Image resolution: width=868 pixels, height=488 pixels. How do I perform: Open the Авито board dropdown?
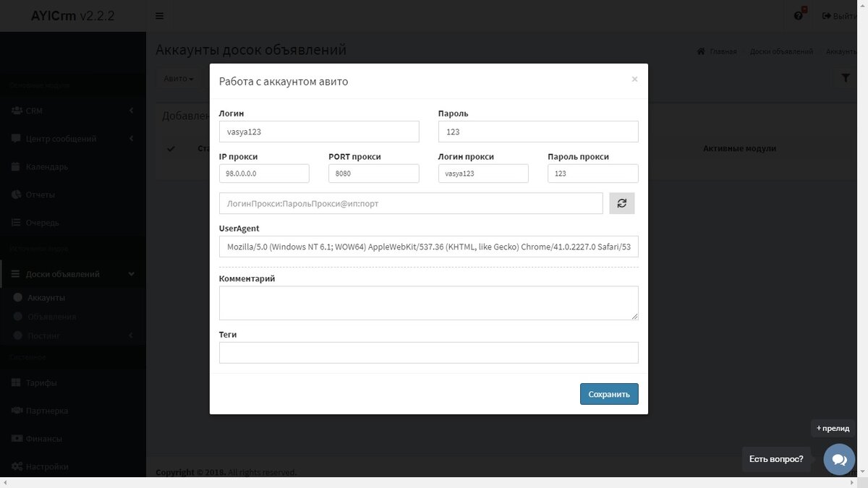pos(178,78)
